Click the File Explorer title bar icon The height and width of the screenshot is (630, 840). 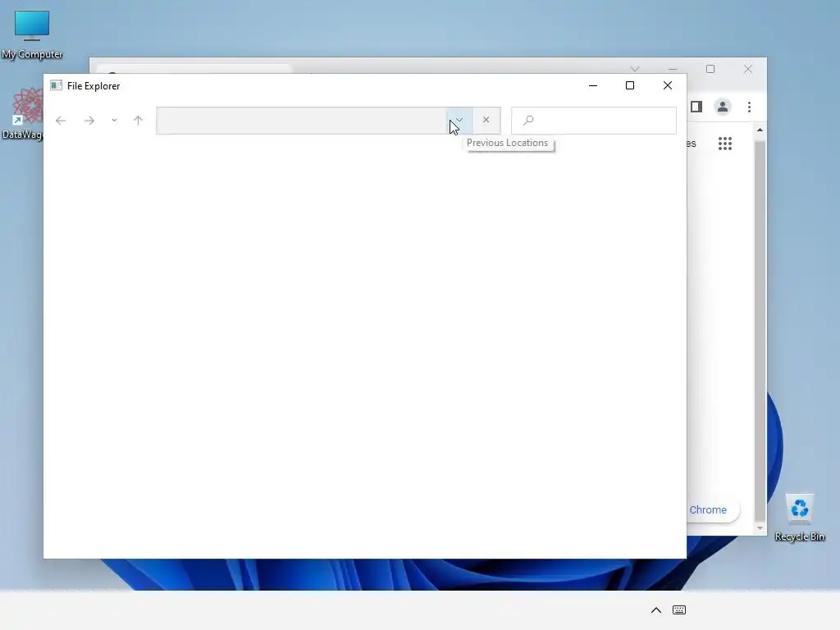(x=57, y=85)
